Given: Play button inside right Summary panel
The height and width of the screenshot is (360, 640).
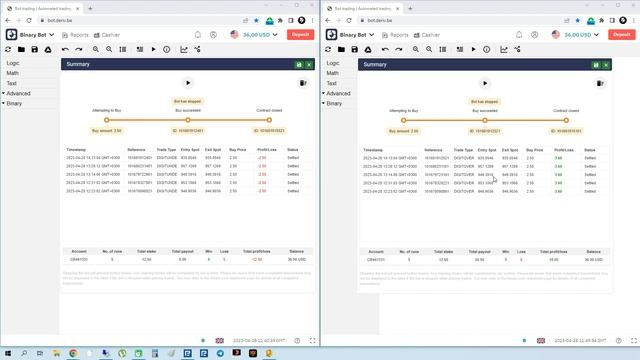Looking at the screenshot, I should pyautogui.click(x=485, y=83).
